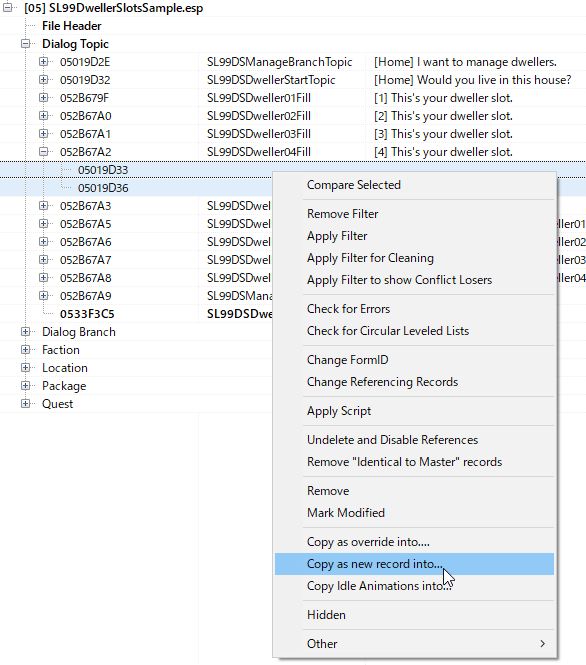
Task: Click SL99DSDweller04Fill editor ID
Action: (259, 152)
